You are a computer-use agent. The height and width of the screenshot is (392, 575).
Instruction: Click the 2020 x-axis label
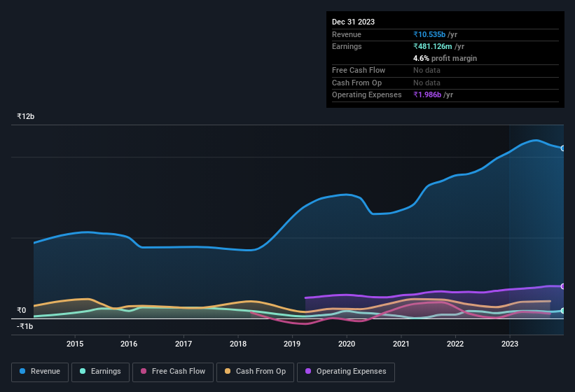(x=347, y=344)
